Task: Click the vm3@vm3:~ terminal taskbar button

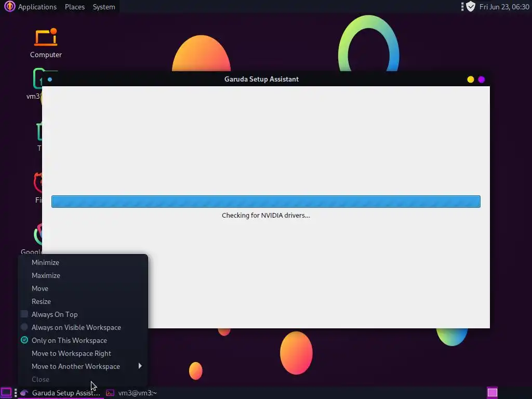Action: [x=131, y=393]
